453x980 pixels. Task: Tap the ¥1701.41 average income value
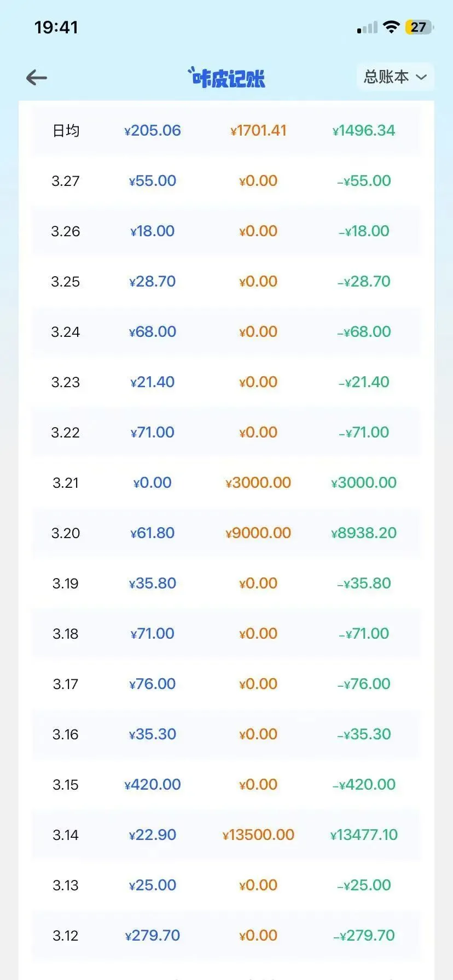coord(258,131)
